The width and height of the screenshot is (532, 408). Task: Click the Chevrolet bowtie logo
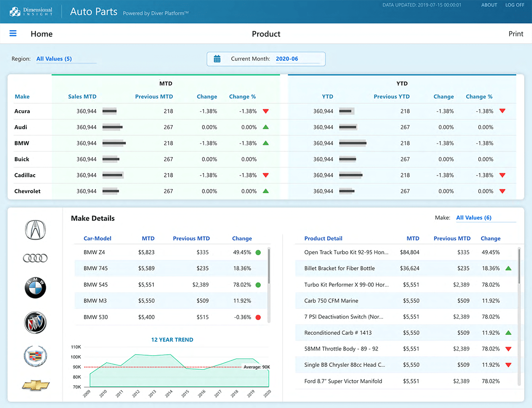[36, 385]
